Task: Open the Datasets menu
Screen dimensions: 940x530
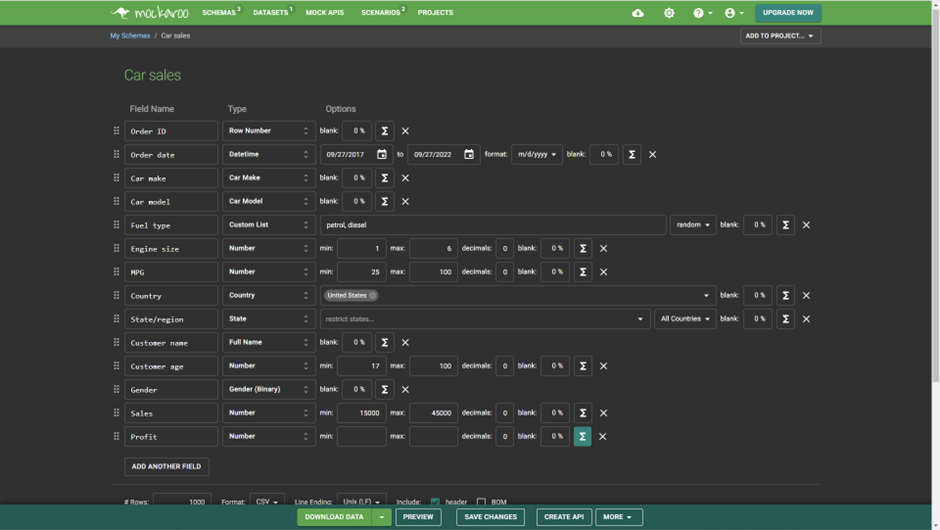Action: (273, 13)
